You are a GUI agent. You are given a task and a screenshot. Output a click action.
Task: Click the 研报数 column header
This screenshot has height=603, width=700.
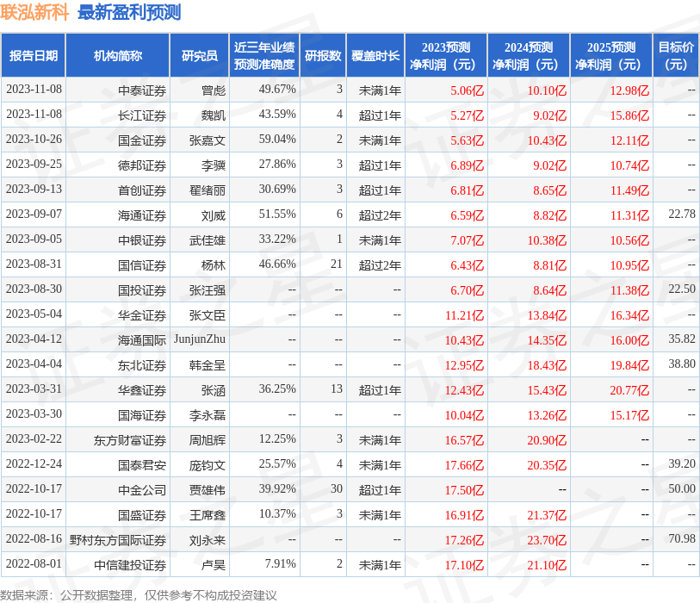323,55
